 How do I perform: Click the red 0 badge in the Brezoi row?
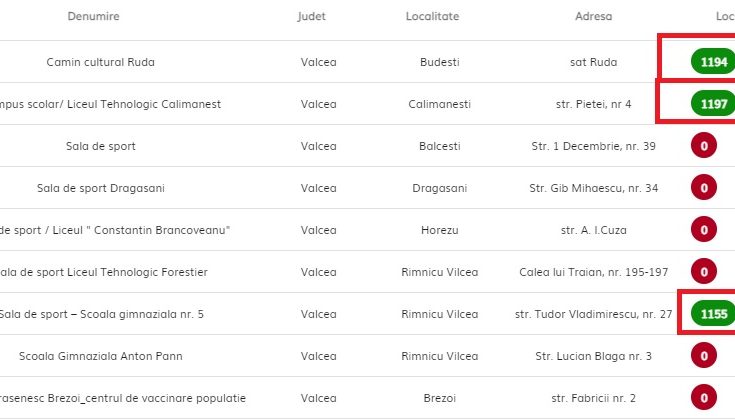[x=704, y=398]
